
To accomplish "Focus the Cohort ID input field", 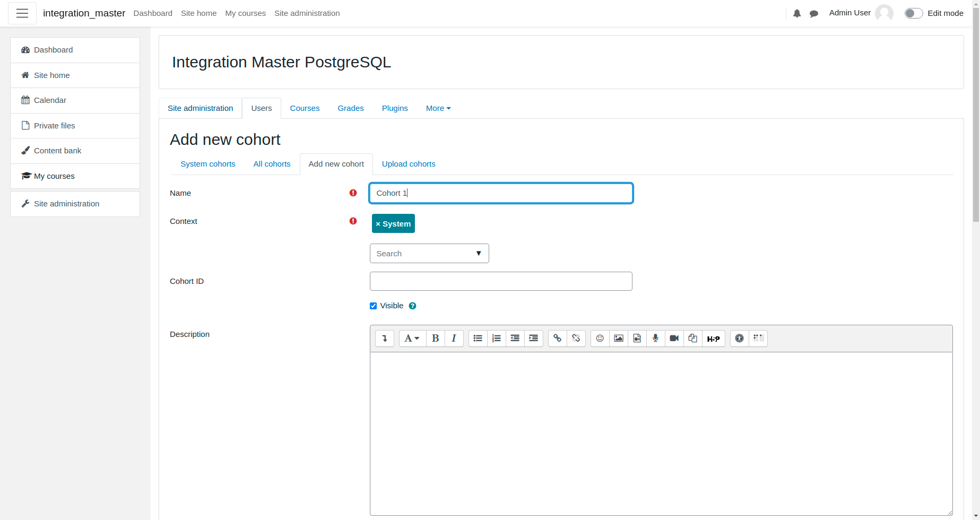I will [x=501, y=281].
